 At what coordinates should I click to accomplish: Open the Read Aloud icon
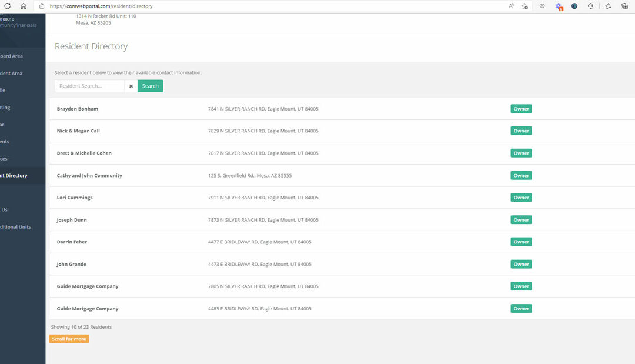512,6
